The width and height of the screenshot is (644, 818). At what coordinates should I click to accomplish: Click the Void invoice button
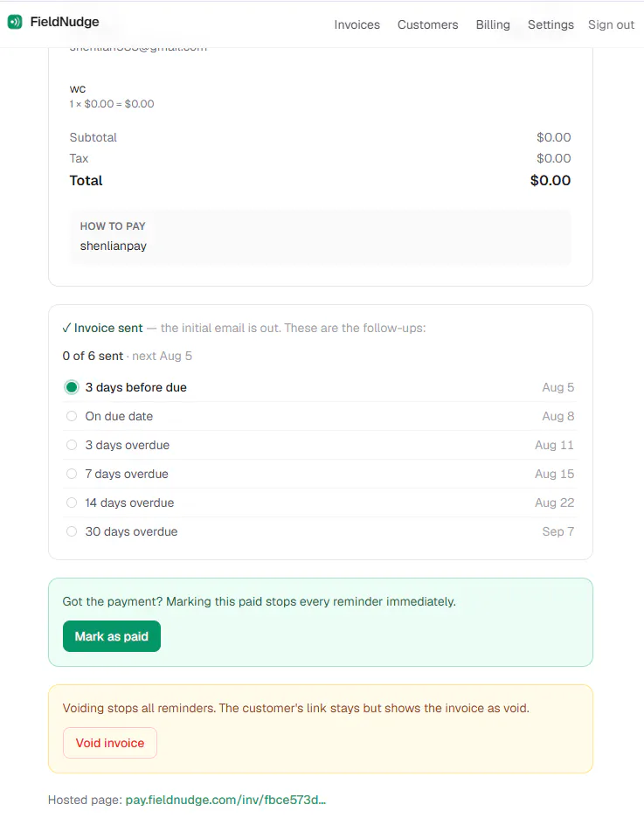click(x=110, y=742)
